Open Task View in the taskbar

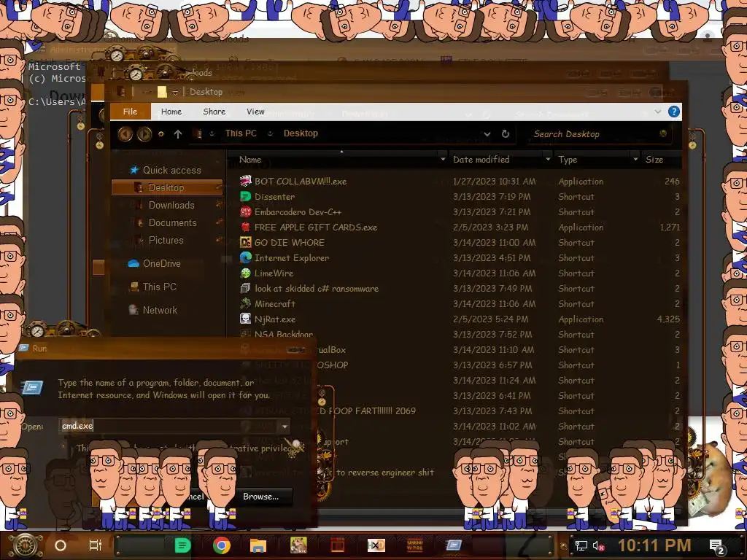click(96, 545)
